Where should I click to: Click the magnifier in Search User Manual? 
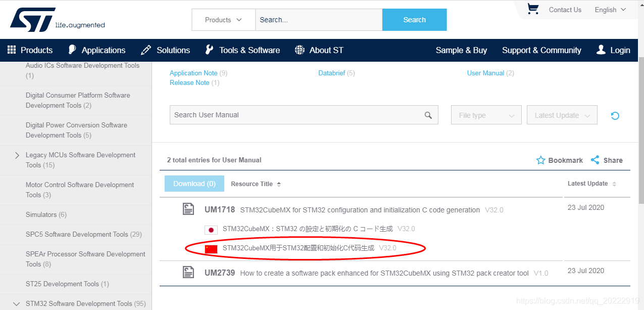tap(428, 115)
